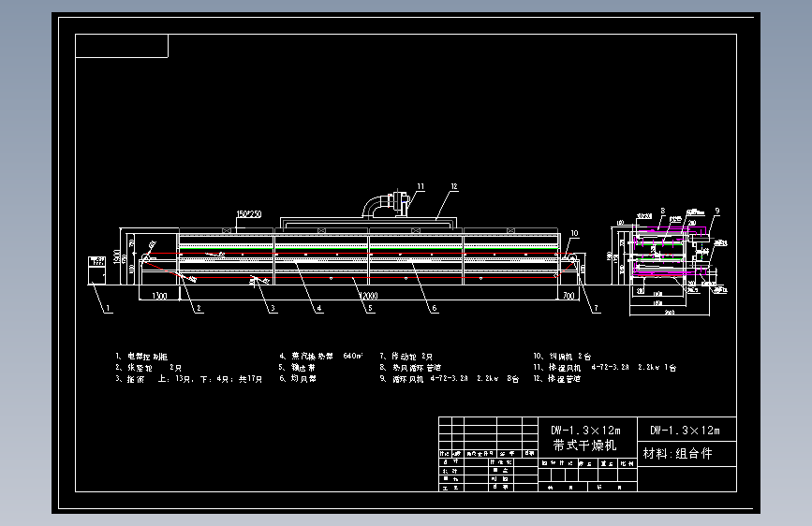Image resolution: width=812 pixels, height=526 pixels.
Task: Select the 带式干燥机 title text
Action: click(x=584, y=446)
